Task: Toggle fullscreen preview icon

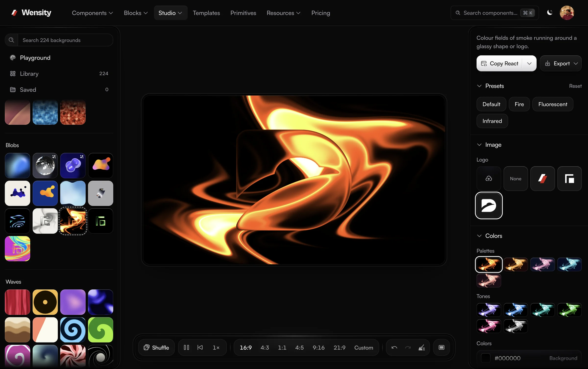Action: pyautogui.click(x=441, y=347)
